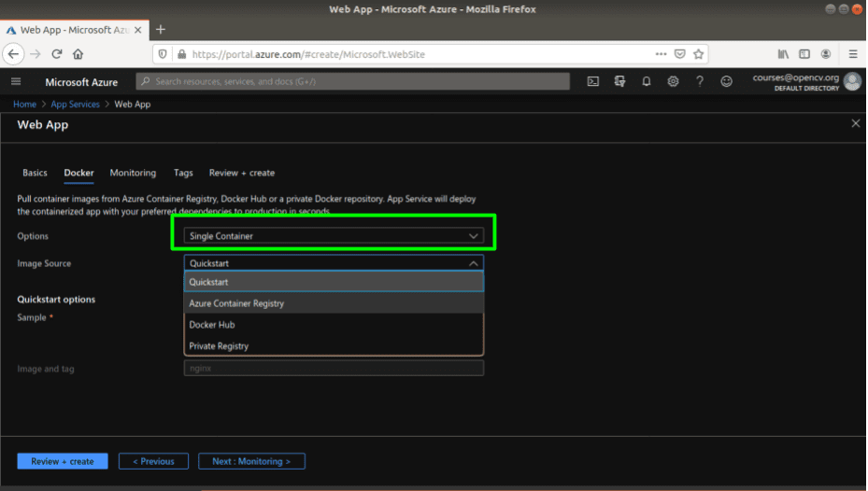
Task: Close the Web App browser tab
Action: point(138,30)
